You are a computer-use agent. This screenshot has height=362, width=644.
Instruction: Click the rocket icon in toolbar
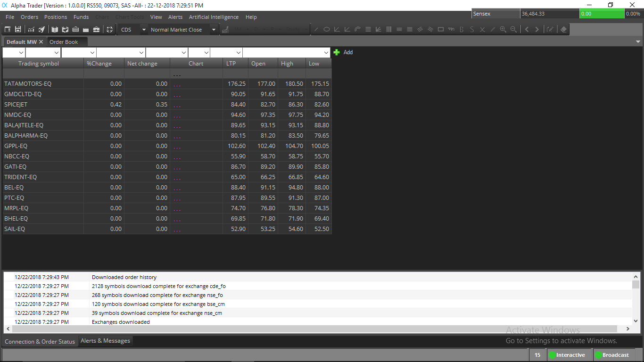41,29
